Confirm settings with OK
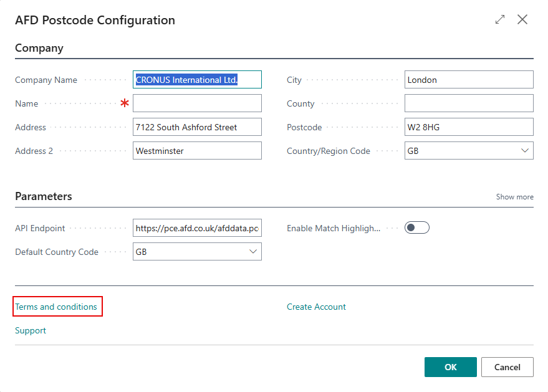Image resolution: width=548 pixels, height=392 pixels. pyautogui.click(x=450, y=367)
